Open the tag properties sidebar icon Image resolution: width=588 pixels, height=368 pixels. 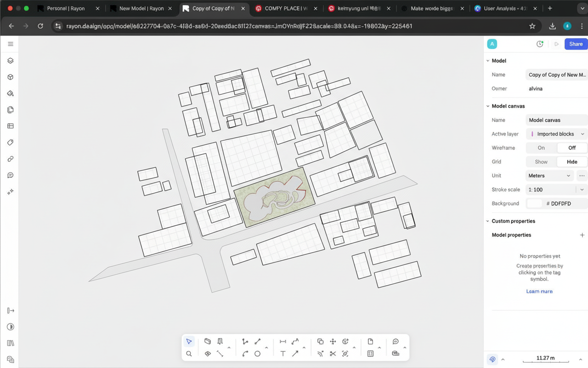click(x=11, y=143)
